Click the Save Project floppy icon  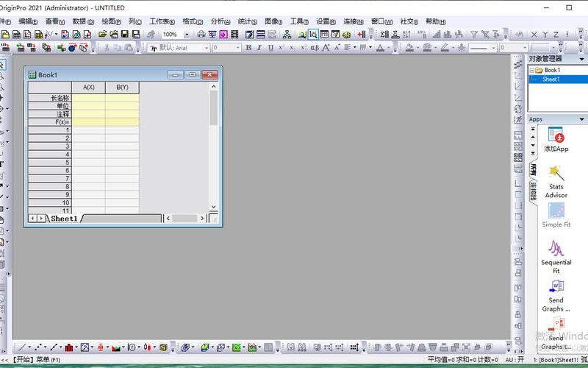point(124,35)
